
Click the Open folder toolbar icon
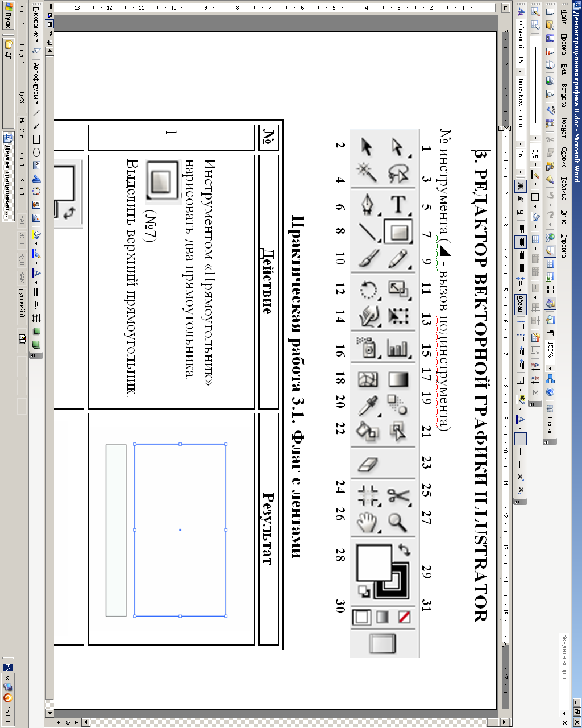click(x=550, y=25)
